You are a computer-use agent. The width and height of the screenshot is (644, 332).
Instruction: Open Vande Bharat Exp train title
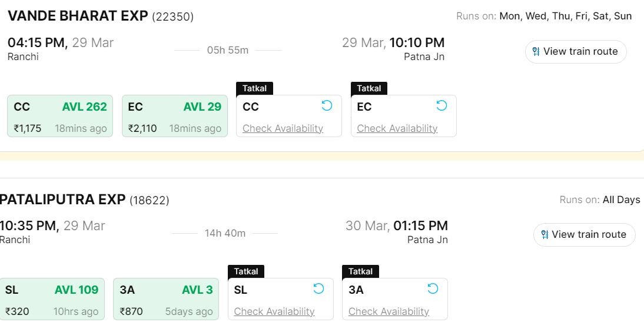coord(78,16)
